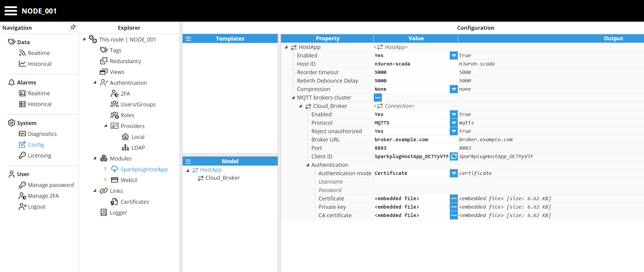Open the Authentication mode dropdown
Viewport: 644px width, 272px height.
coord(454,173)
